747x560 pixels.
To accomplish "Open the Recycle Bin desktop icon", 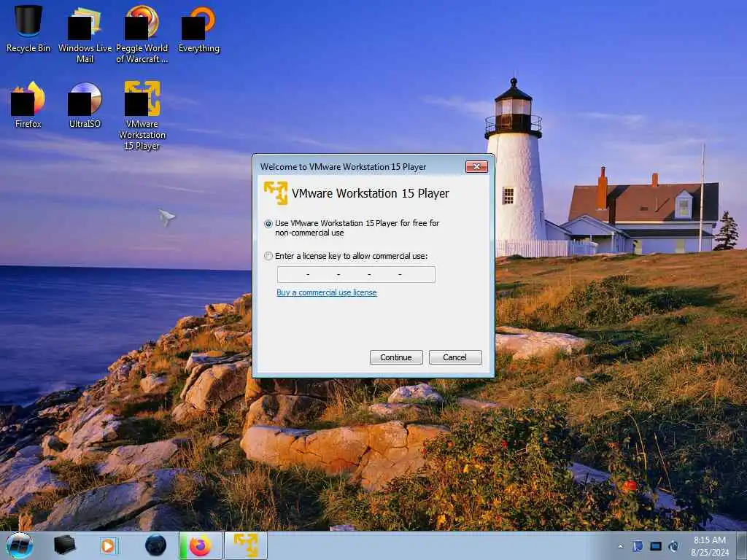I will 28,28.
